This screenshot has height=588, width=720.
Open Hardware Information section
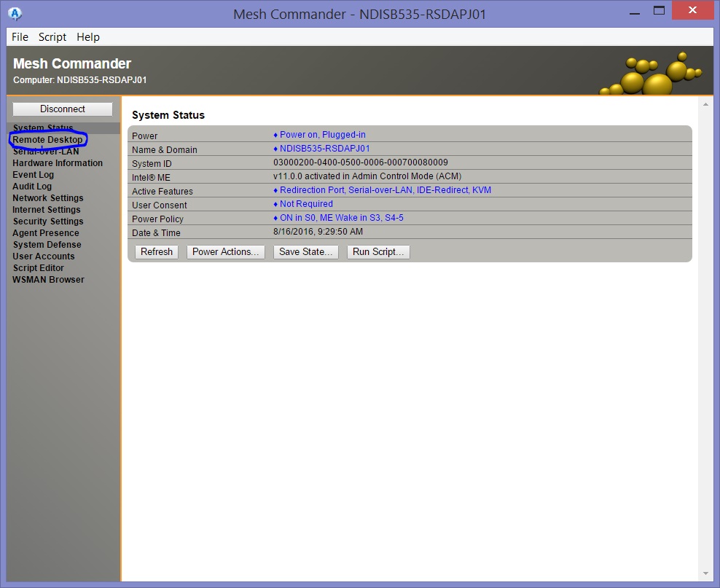[58, 163]
